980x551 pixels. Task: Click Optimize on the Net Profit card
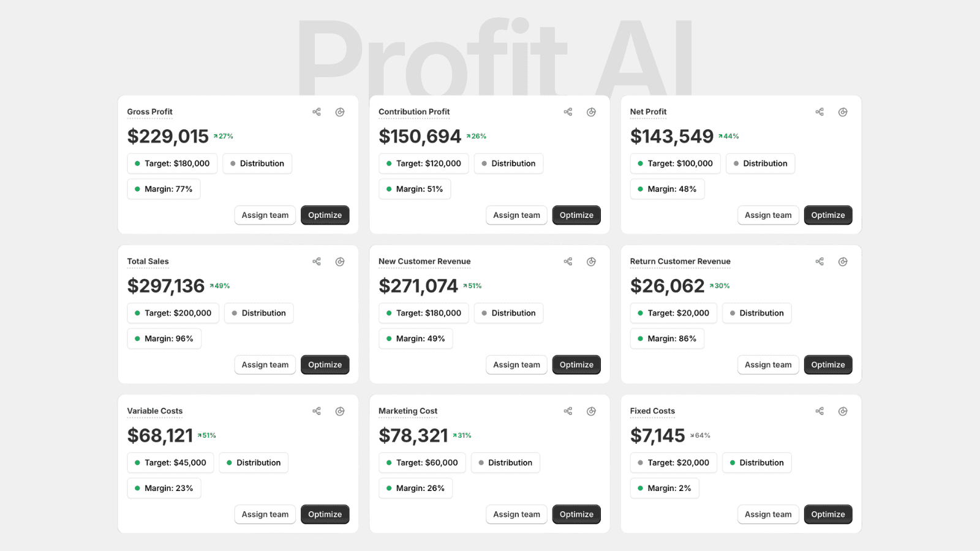[828, 215]
